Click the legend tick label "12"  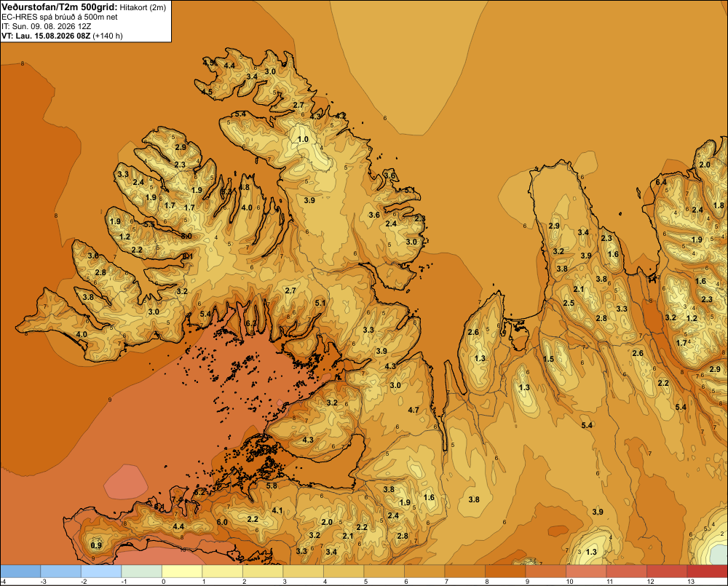[650, 582]
